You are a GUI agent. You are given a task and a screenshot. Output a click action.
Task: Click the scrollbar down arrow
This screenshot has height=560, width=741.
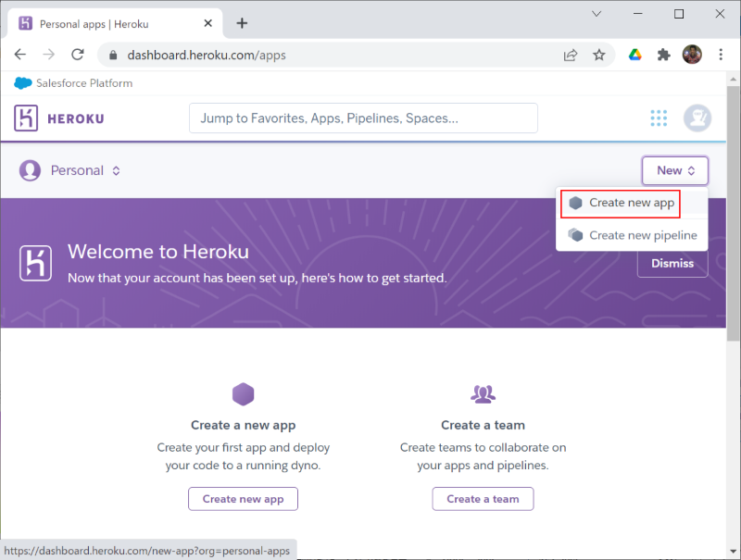[733, 551]
